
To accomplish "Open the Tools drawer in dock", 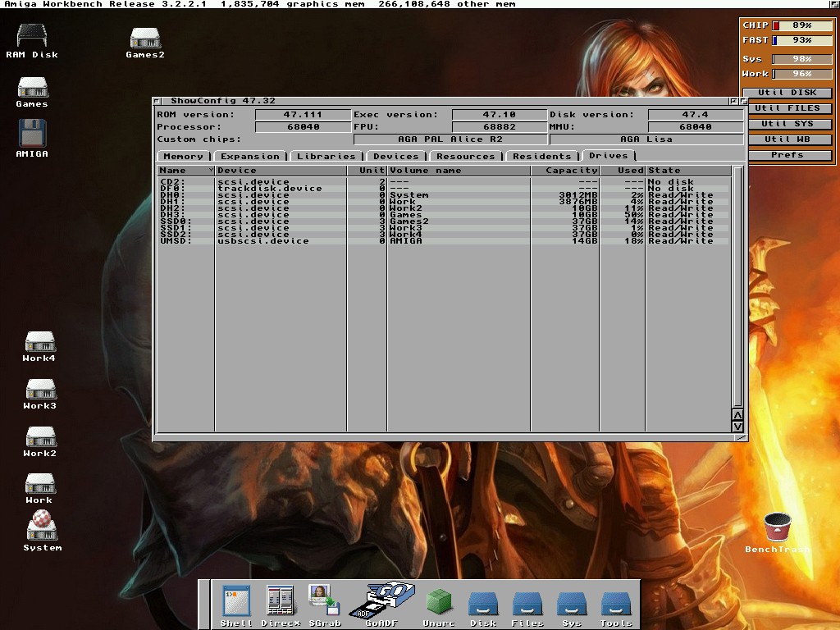I will coord(616,609).
